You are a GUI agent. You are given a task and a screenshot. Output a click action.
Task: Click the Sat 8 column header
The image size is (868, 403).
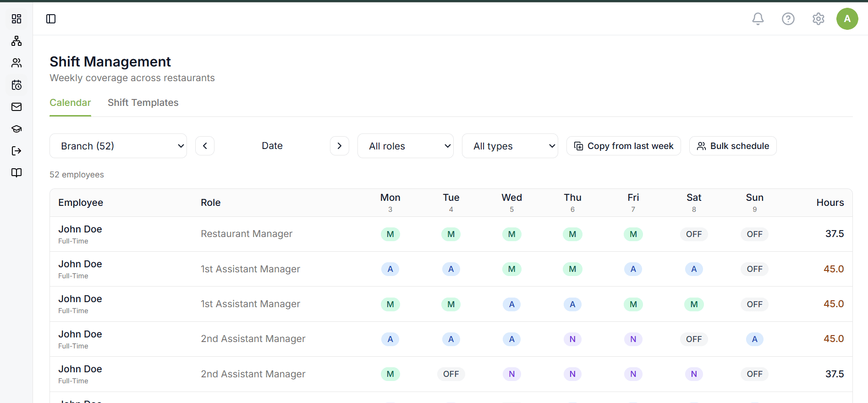click(694, 203)
